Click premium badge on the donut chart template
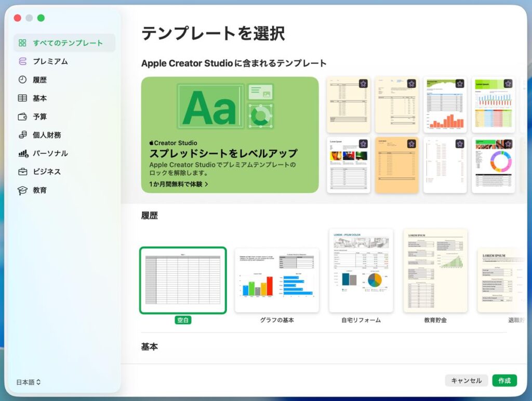Screen dimensions: 532x401 (x=508, y=144)
